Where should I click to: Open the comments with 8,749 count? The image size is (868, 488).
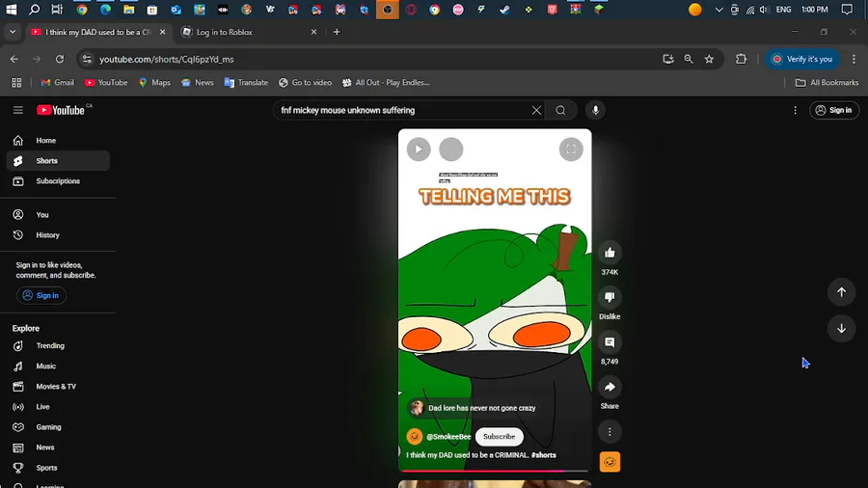point(610,342)
